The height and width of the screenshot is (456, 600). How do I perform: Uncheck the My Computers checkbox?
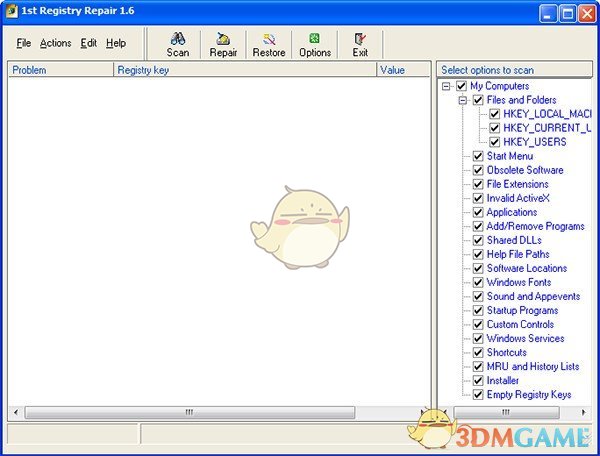[x=461, y=86]
